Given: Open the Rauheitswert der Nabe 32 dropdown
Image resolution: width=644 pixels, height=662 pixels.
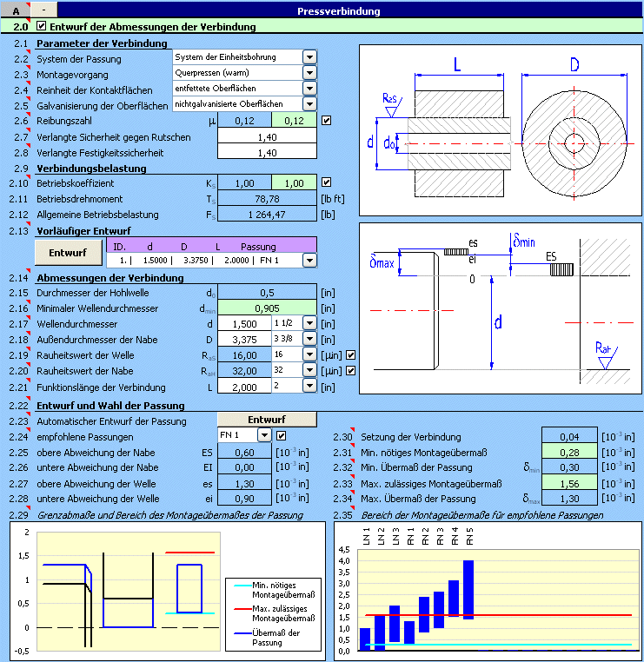Looking at the screenshot, I should [x=309, y=370].
